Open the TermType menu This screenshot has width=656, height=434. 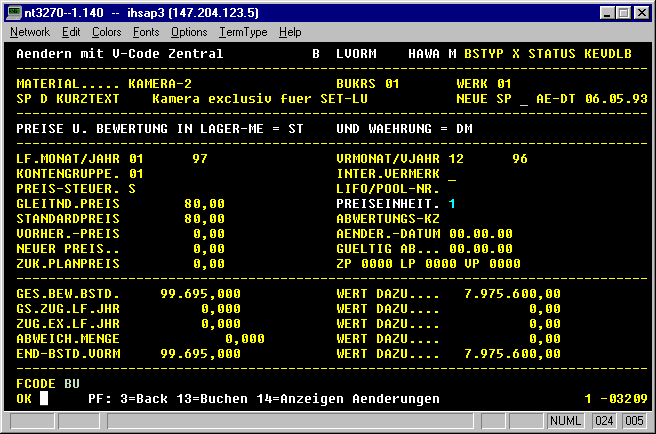[243, 32]
